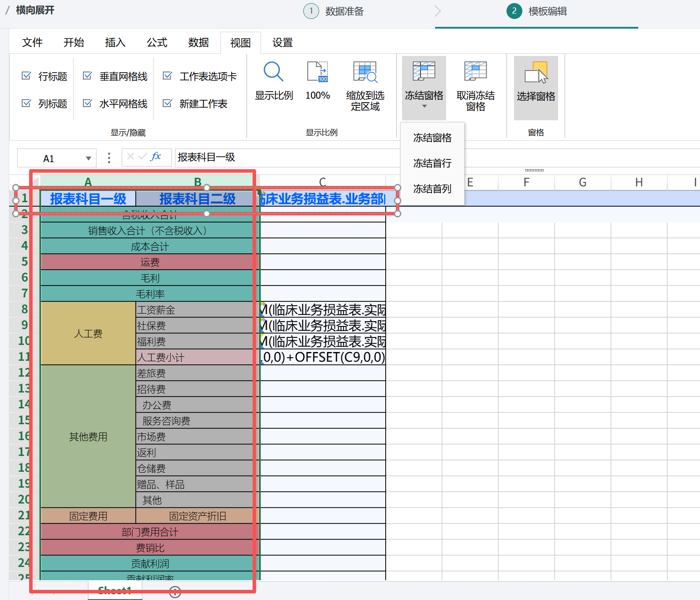
Task: Select row header 8
Action: (25, 309)
